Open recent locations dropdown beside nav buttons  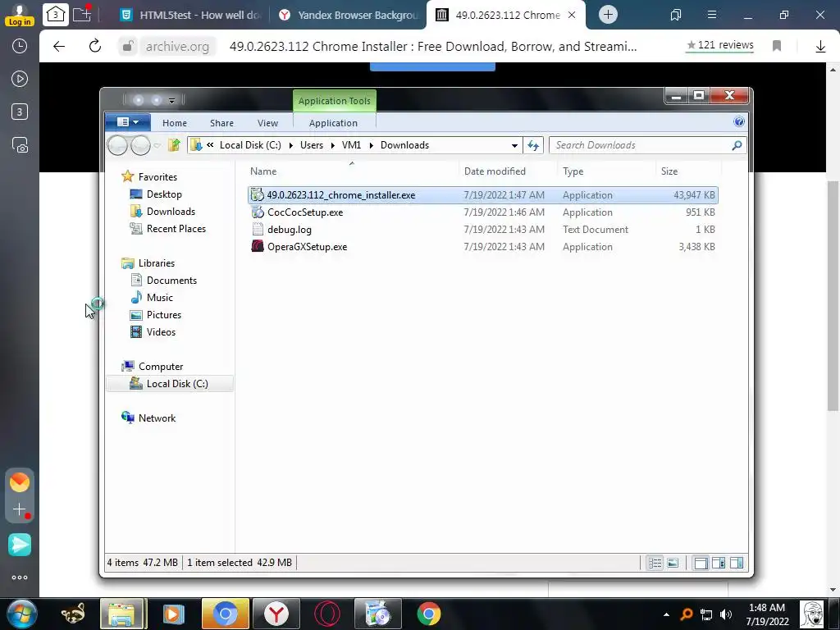[x=157, y=145]
